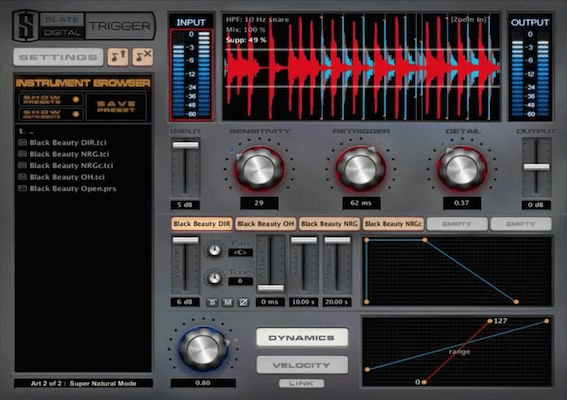The image size is (567, 400).
Task: Click the Attack fader handle above 0 ms
Action: point(270,288)
